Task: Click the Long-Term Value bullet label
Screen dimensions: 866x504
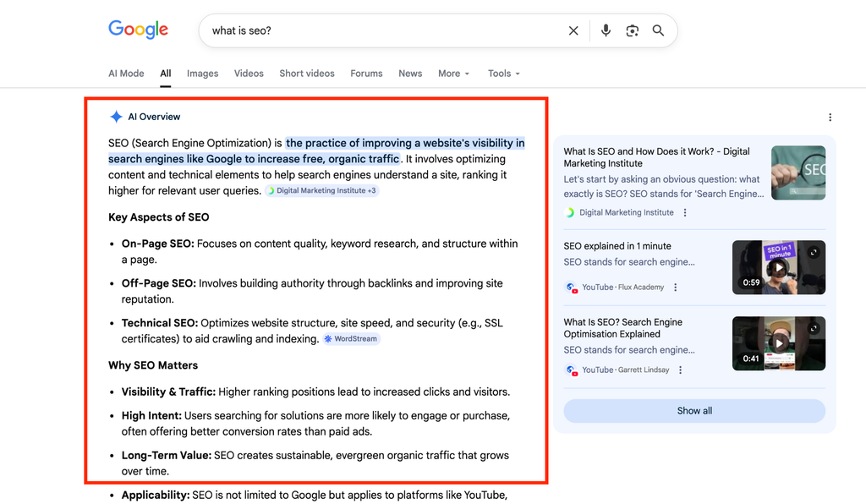Action: pyautogui.click(x=167, y=456)
